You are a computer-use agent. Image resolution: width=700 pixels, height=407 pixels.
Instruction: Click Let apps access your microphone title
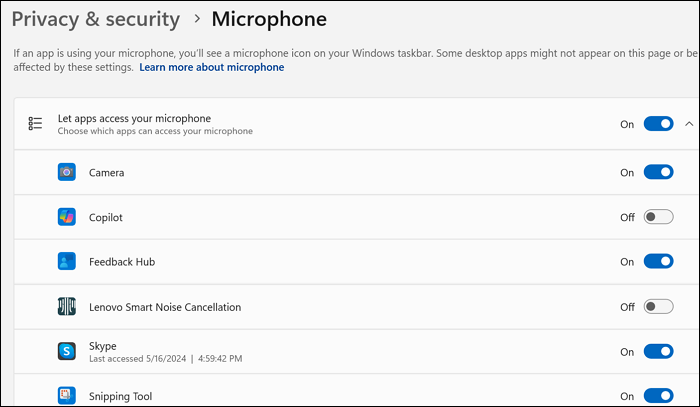[x=134, y=119]
